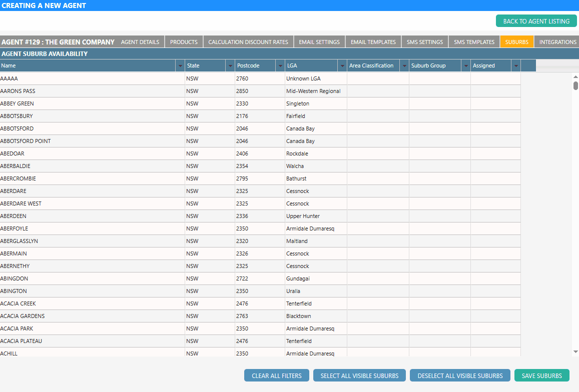This screenshot has width=579, height=392.
Task: Go to Calculation Discount Rates tab
Action: (x=248, y=42)
